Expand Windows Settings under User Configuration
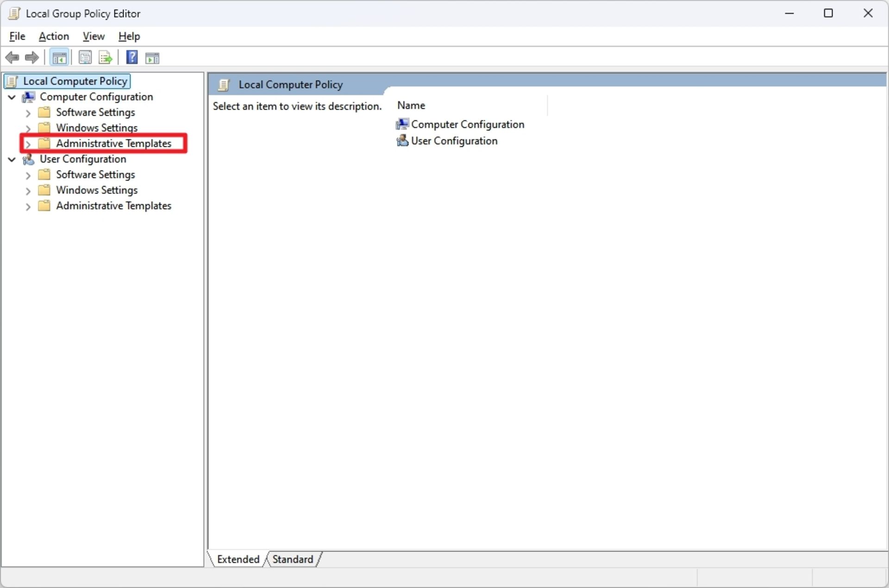Image resolution: width=889 pixels, height=588 pixels. click(x=26, y=190)
